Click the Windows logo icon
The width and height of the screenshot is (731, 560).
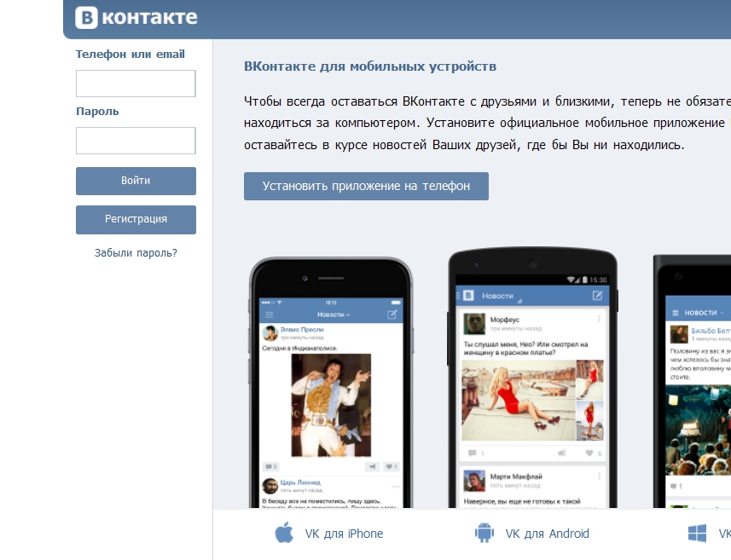coord(697,533)
